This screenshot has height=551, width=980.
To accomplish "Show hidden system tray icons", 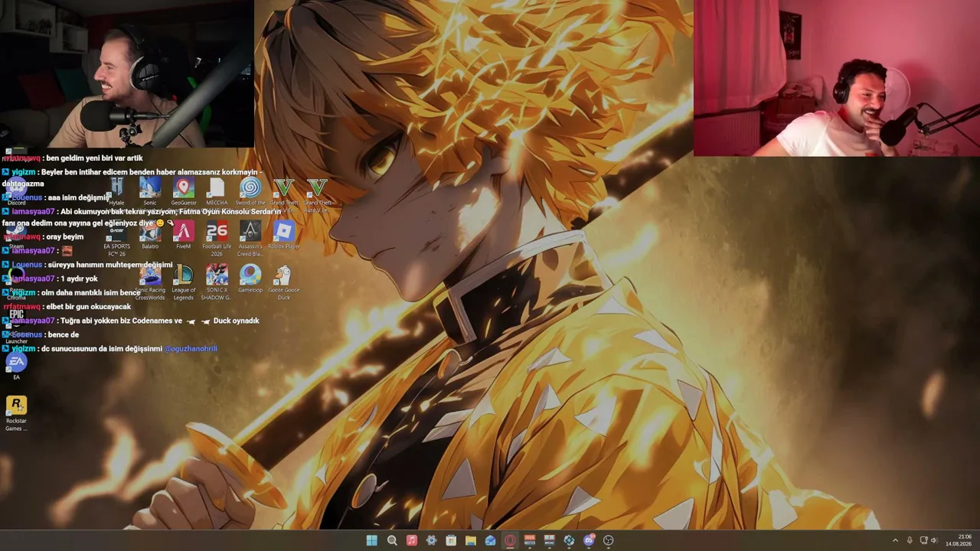I will click(895, 540).
